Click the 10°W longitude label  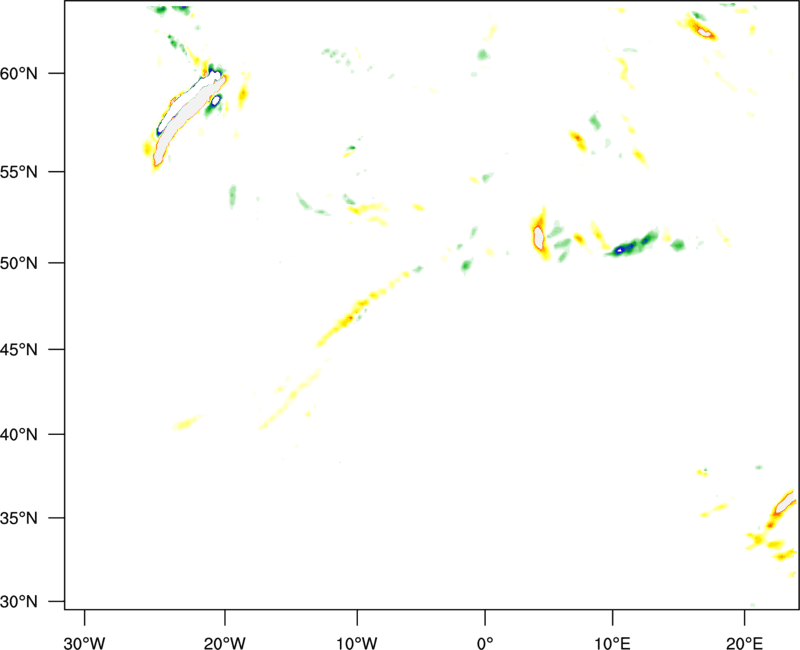click(x=357, y=643)
